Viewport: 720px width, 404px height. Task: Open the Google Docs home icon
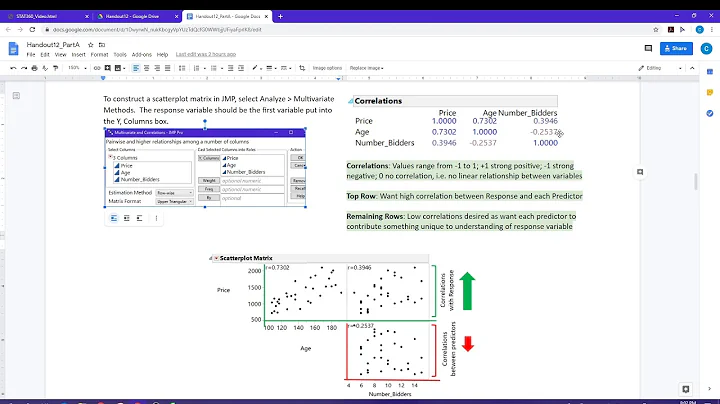point(13,48)
